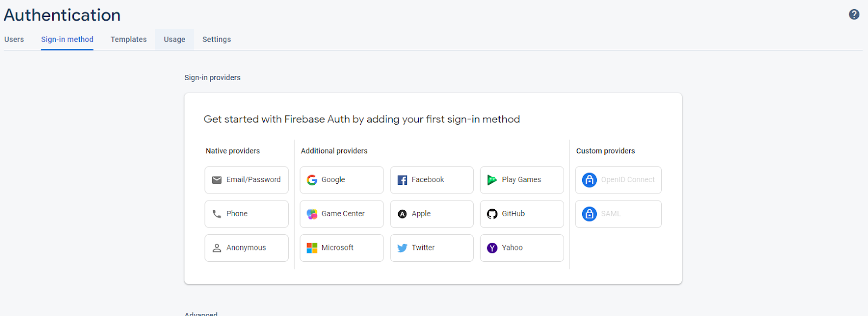The height and width of the screenshot is (316, 868).
Task: Select the Sign-in method tab
Action: (67, 40)
